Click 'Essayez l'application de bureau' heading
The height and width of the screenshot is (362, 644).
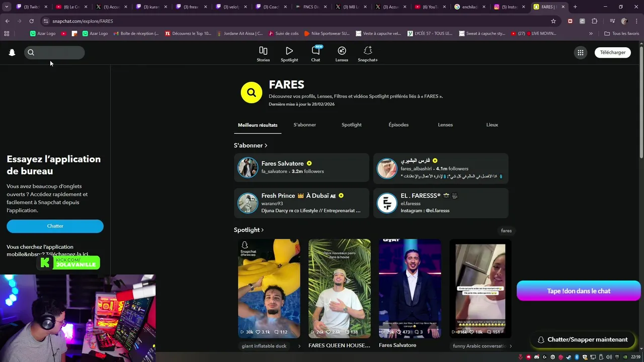(x=54, y=165)
